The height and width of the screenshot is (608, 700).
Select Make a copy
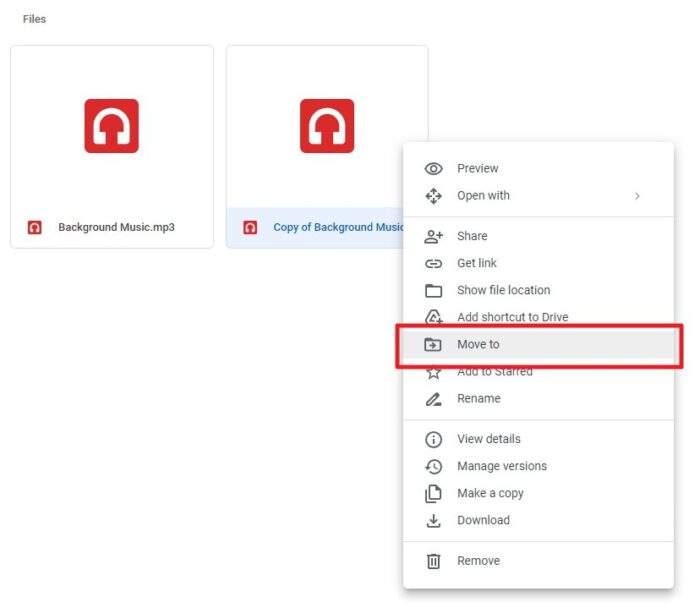[538, 493]
